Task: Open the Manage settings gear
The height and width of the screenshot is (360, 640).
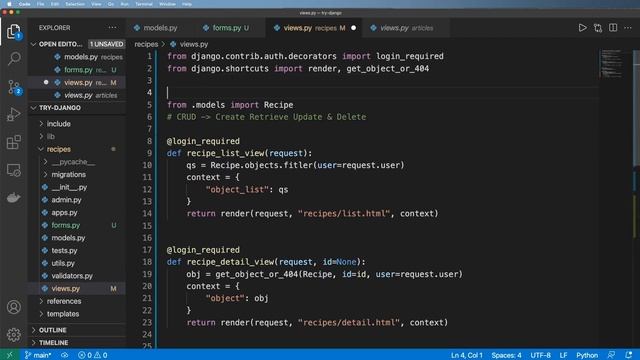Action: pyautogui.click(x=13, y=335)
